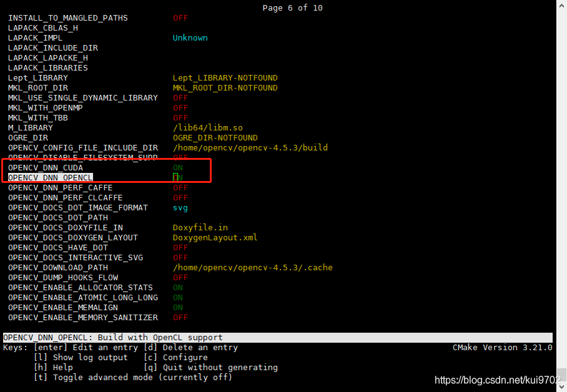The height and width of the screenshot is (392, 567).
Task: Toggle OFF value of OPENCV_DOCS_HAVE_DOT
Action: point(180,248)
